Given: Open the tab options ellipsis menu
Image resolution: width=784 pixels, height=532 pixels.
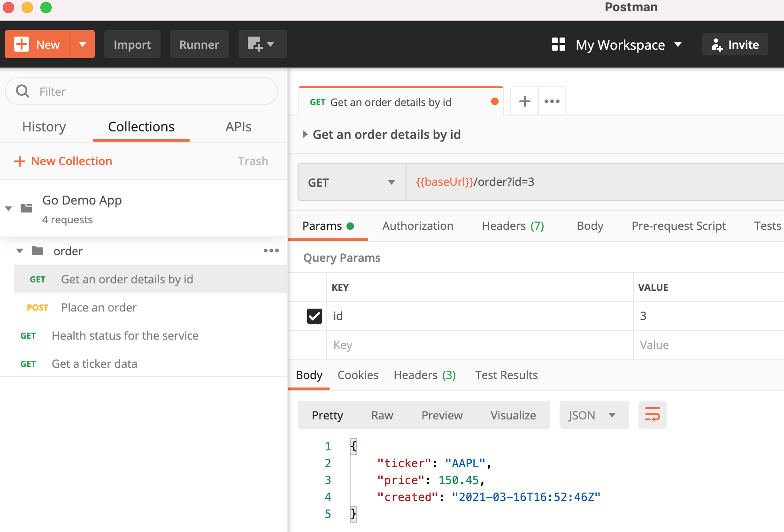Looking at the screenshot, I should [552, 101].
